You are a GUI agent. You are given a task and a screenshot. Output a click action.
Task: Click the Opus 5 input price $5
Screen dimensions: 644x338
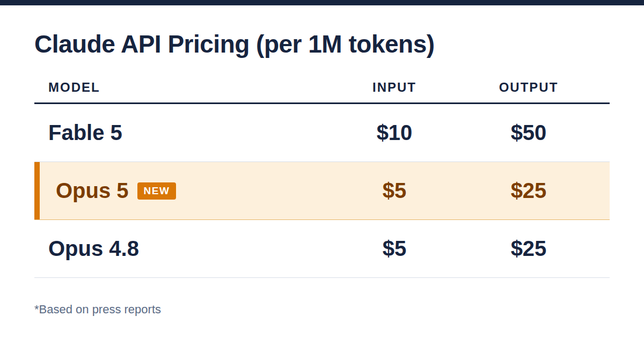tap(394, 190)
